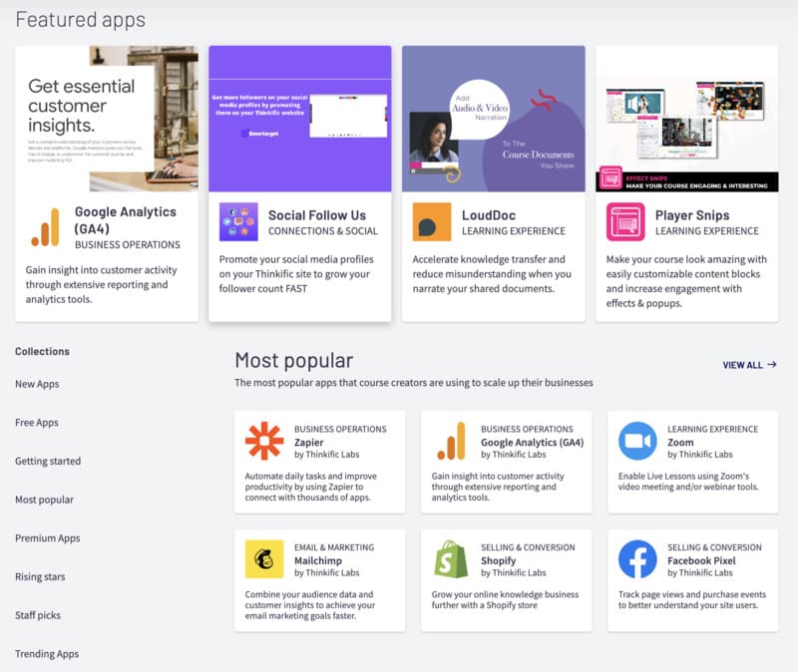This screenshot has height=672, width=798.
Task: Open the LoudDoc app title
Action: [x=489, y=215]
